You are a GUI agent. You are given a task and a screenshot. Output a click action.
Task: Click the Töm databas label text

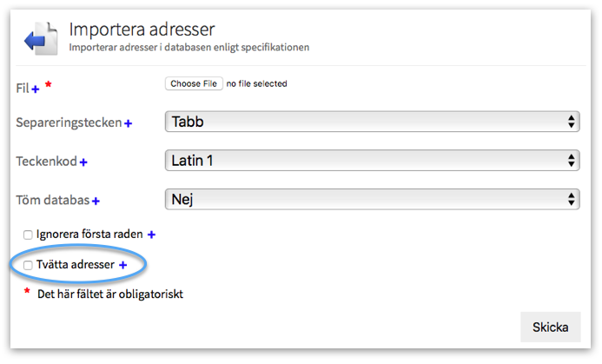(x=52, y=201)
